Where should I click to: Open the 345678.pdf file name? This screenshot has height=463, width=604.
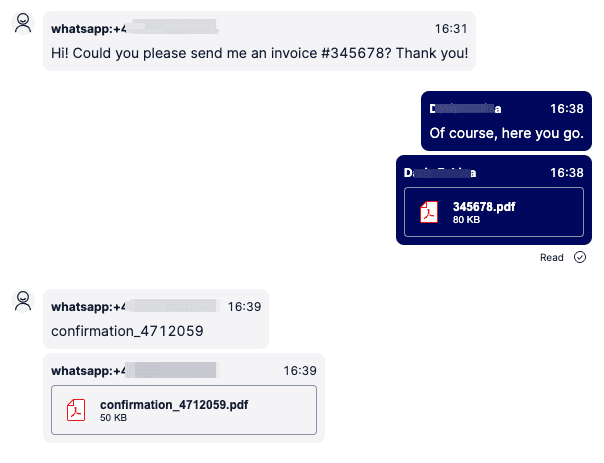(x=484, y=206)
